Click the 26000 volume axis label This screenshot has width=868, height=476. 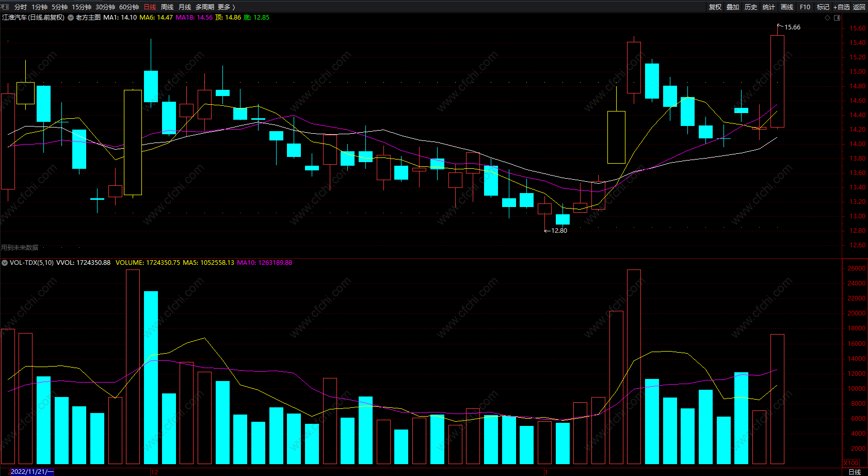pos(856,268)
